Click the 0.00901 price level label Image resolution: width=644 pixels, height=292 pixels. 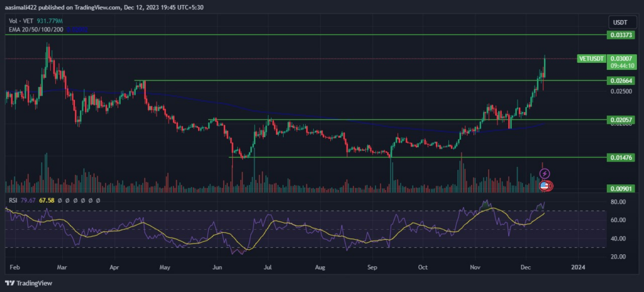[622, 189]
